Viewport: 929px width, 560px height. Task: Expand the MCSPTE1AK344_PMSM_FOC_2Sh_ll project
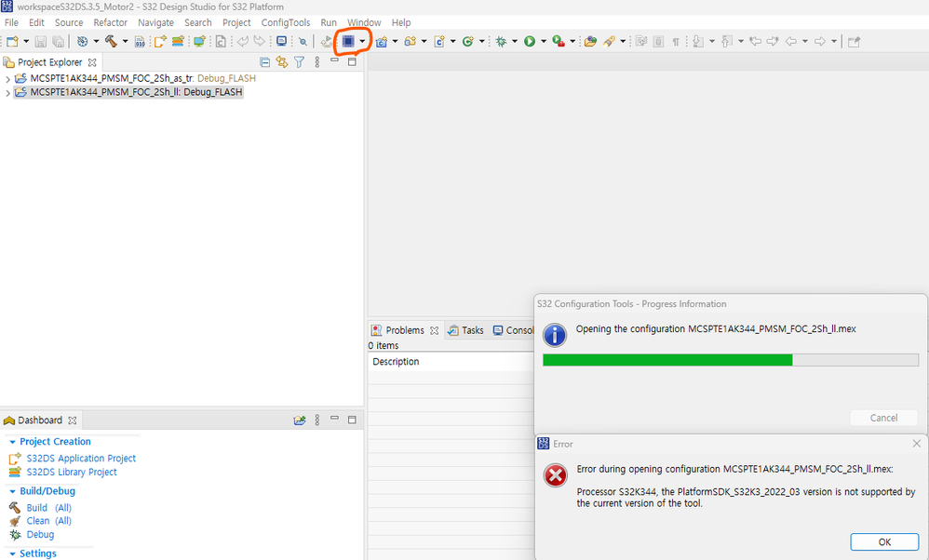click(7, 93)
